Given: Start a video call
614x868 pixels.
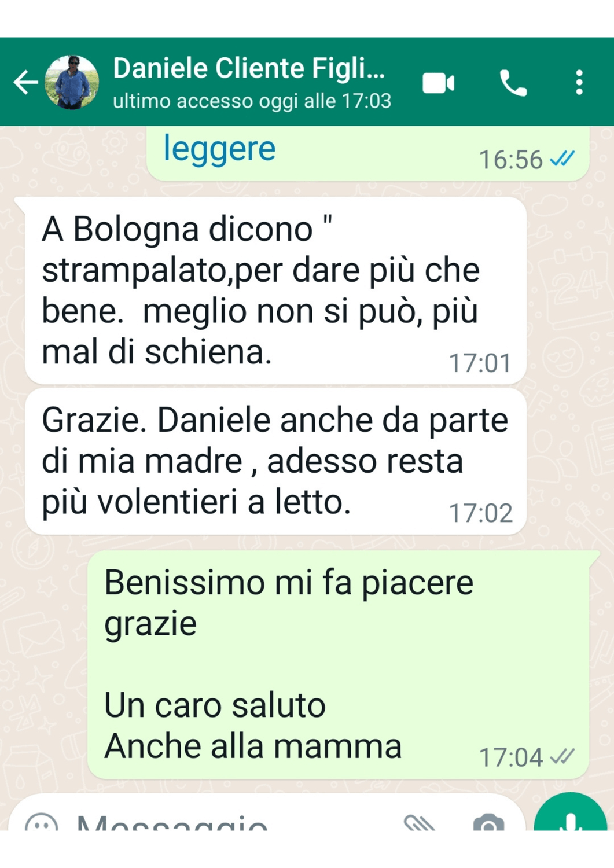Looking at the screenshot, I should tap(438, 83).
